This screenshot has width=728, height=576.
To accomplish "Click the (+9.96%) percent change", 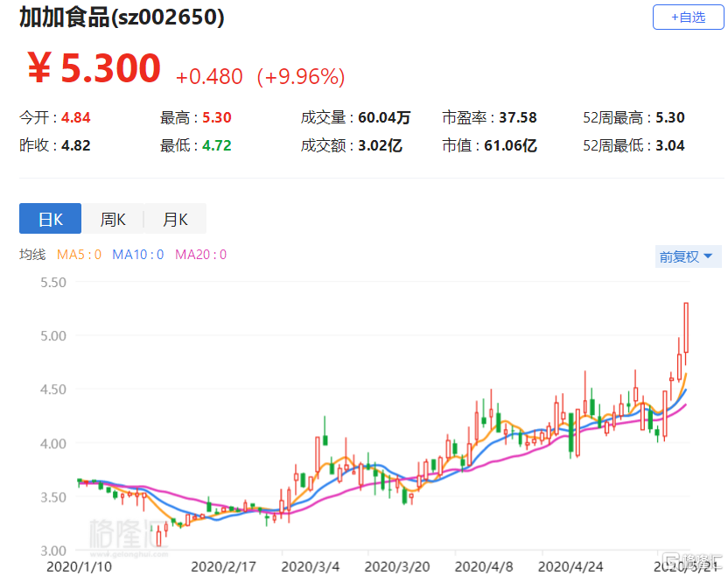I will pos(301,77).
